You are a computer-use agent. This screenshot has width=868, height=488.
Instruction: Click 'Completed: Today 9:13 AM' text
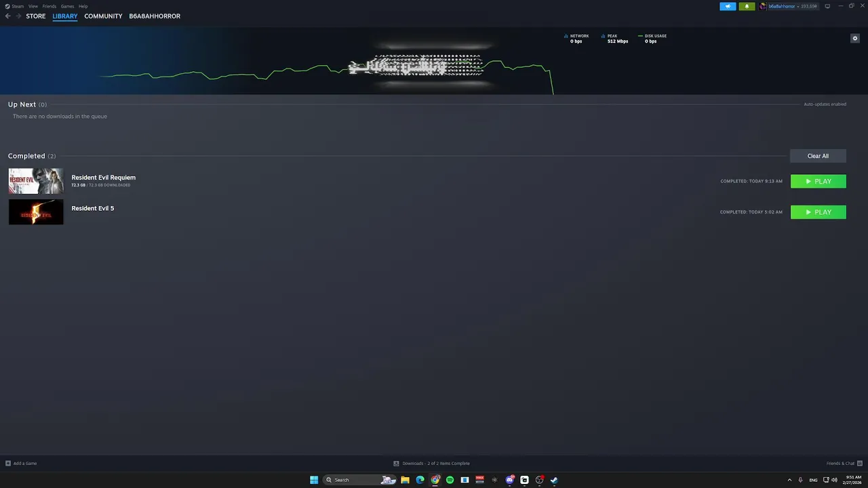pos(751,181)
